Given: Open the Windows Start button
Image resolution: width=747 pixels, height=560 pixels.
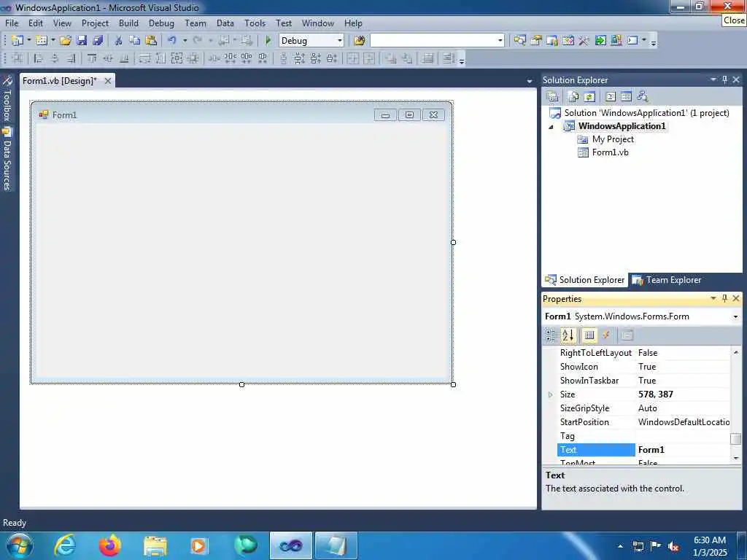Looking at the screenshot, I should point(20,545).
